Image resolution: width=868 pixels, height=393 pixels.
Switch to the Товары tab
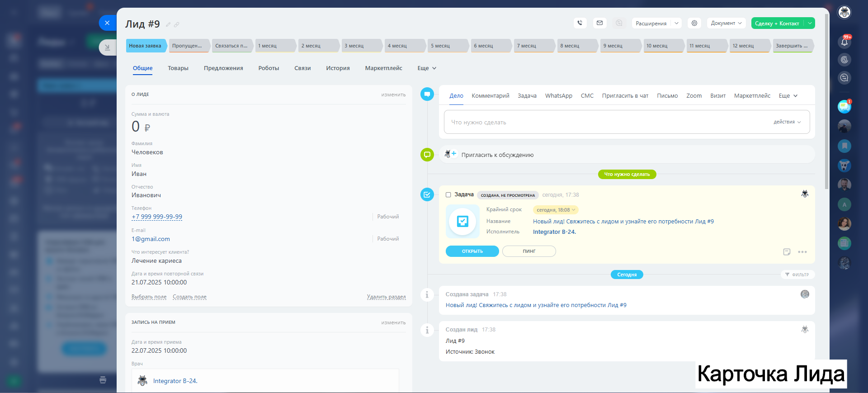[x=178, y=68]
